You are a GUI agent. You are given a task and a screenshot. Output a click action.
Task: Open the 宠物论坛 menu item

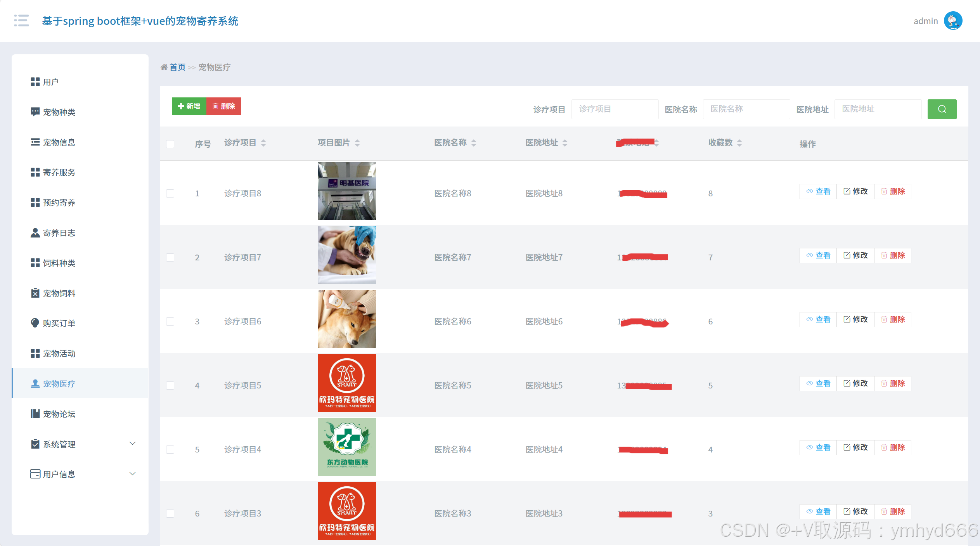click(x=59, y=414)
